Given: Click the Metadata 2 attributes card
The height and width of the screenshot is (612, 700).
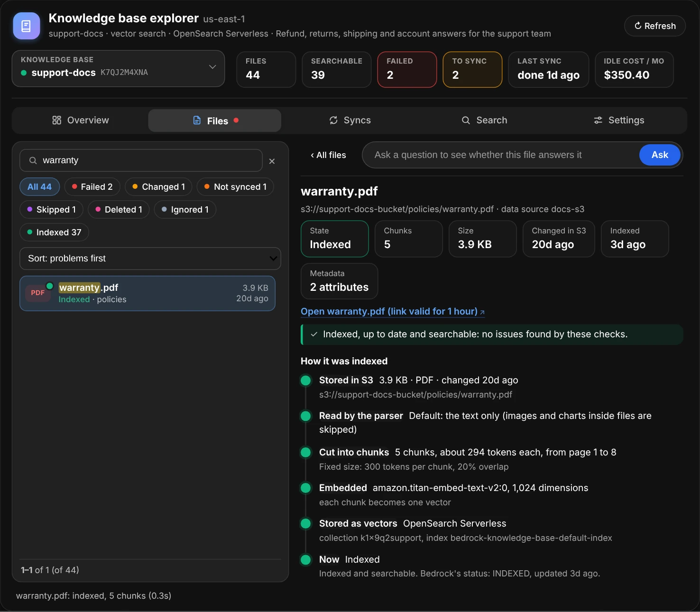Looking at the screenshot, I should pyautogui.click(x=340, y=281).
